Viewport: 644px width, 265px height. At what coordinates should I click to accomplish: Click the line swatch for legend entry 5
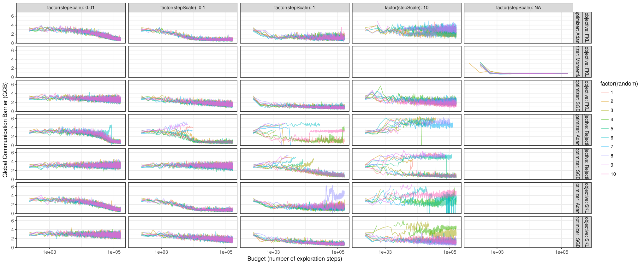point(605,129)
